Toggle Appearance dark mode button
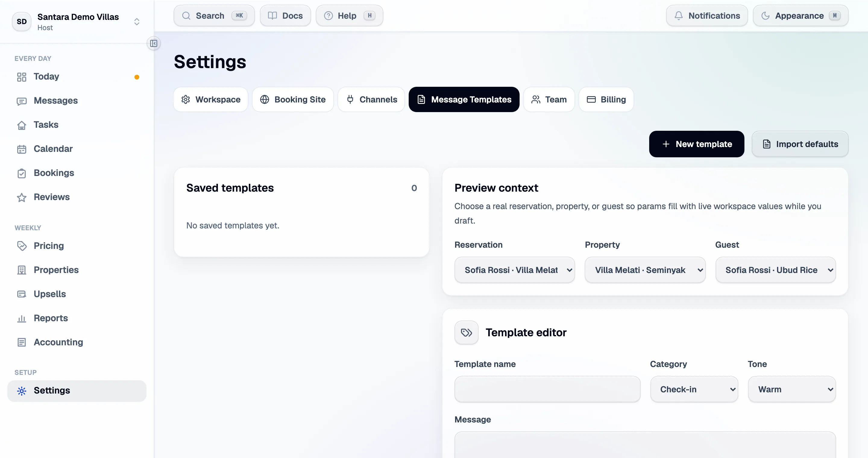Viewport: 868px width, 458px height. click(800, 15)
